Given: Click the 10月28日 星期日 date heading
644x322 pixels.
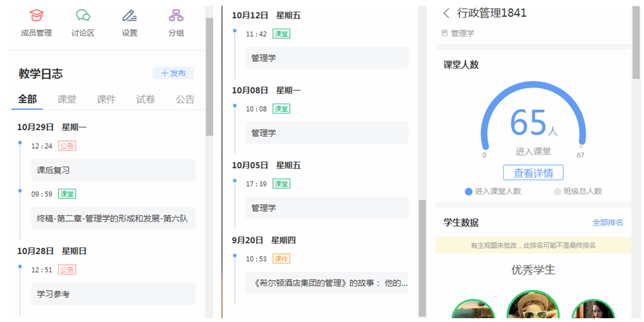Looking at the screenshot, I should click(52, 251).
